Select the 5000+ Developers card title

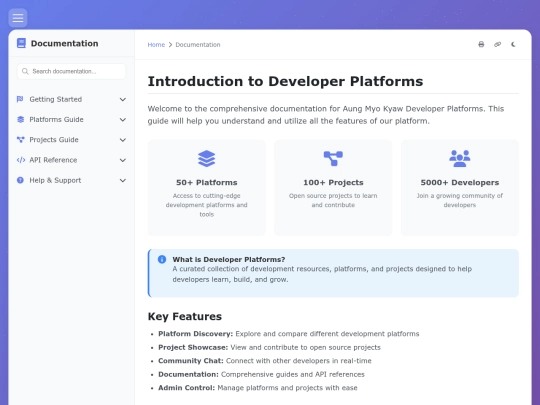(460, 183)
